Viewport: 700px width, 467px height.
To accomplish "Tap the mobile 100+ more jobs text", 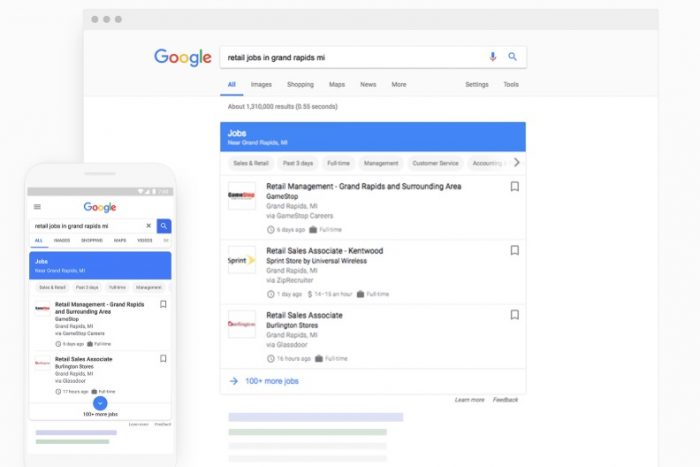I will pyautogui.click(x=100, y=414).
